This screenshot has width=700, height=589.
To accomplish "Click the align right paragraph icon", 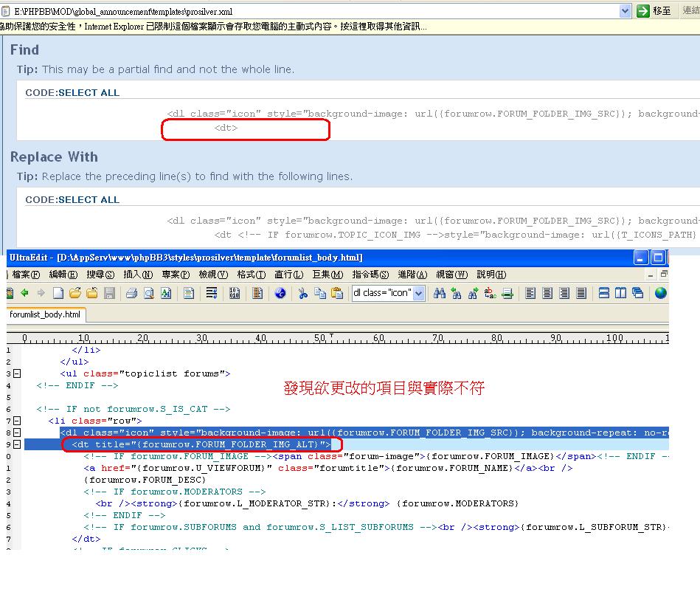I will coord(564,293).
